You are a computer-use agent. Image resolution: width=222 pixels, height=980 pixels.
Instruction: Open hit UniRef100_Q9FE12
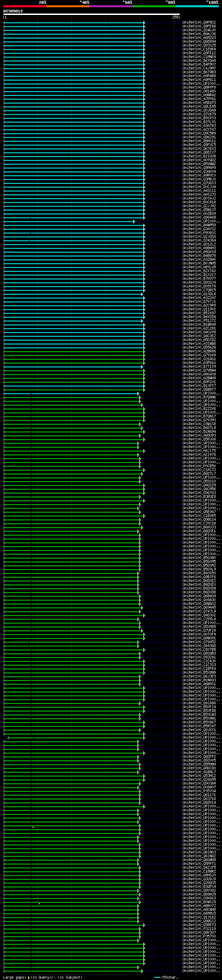pos(199,53)
